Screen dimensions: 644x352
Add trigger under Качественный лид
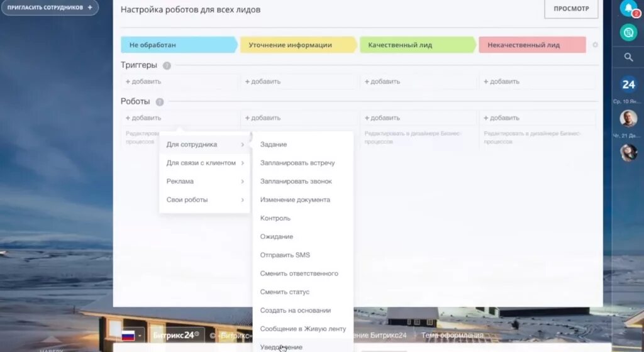click(x=382, y=82)
